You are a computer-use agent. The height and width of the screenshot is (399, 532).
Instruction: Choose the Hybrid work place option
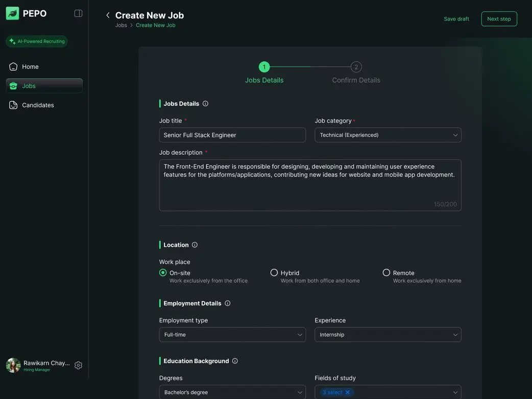[x=274, y=273]
